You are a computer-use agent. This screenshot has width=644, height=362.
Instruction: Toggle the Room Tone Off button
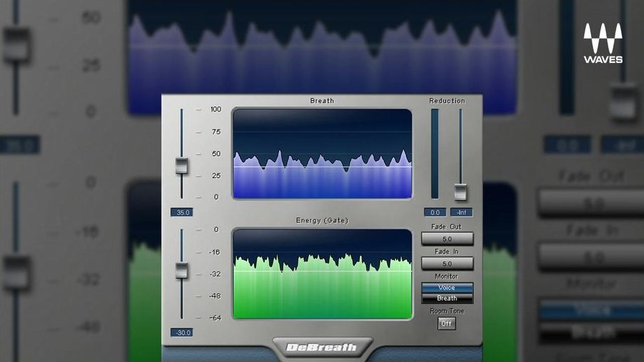coord(447,323)
